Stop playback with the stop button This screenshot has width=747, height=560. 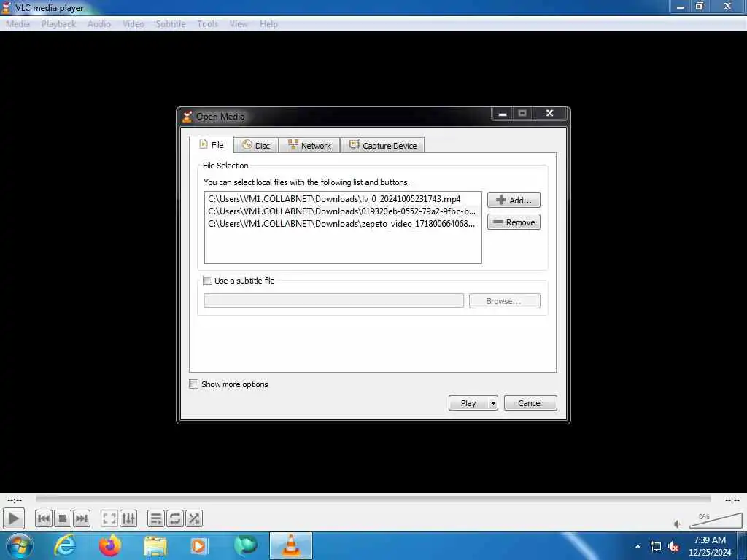point(63,518)
